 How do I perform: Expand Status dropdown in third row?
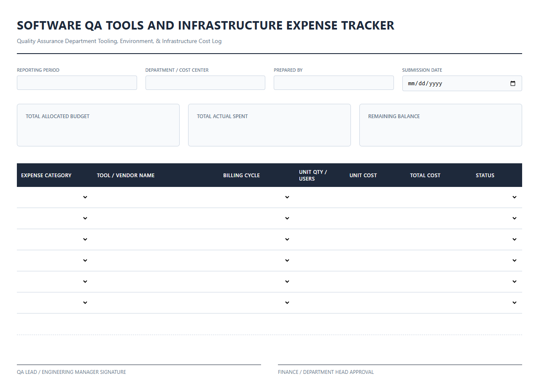(497, 239)
